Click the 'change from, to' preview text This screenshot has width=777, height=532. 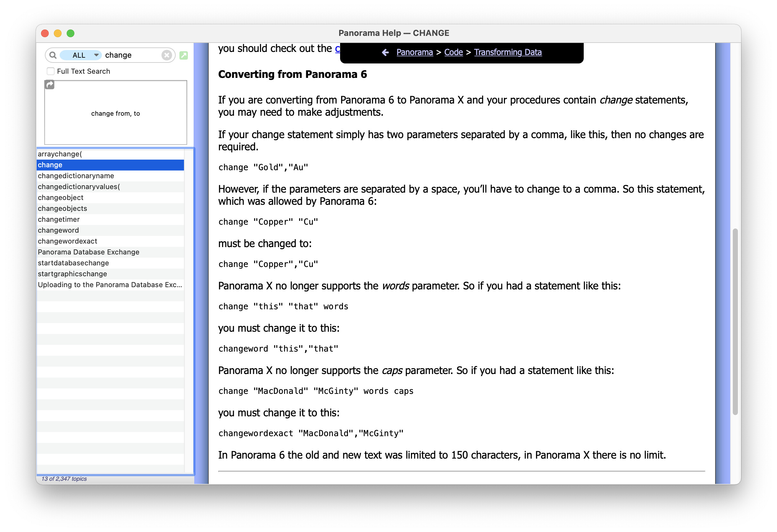pos(115,114)
